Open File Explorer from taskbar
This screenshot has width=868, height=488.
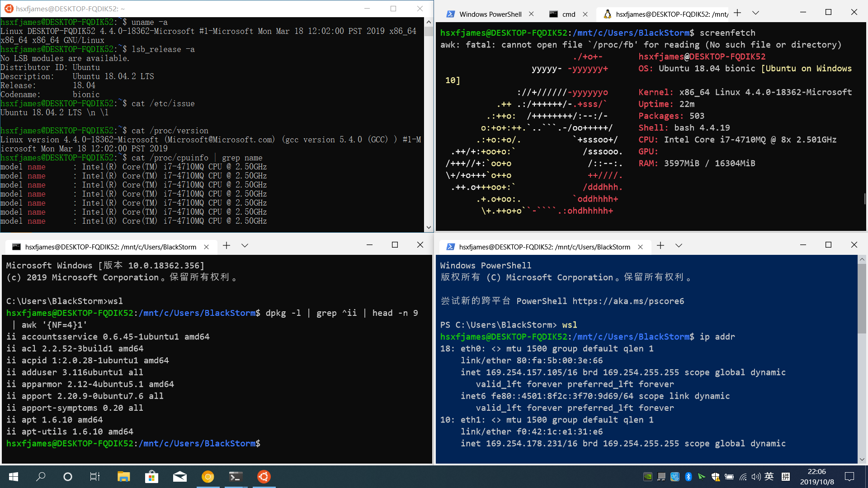pyautogui.click(x=123, y=477)
